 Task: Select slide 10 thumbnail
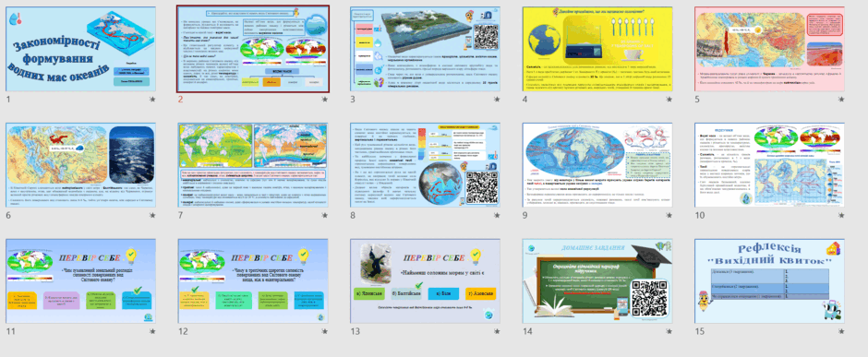click(x=769, y=165)
